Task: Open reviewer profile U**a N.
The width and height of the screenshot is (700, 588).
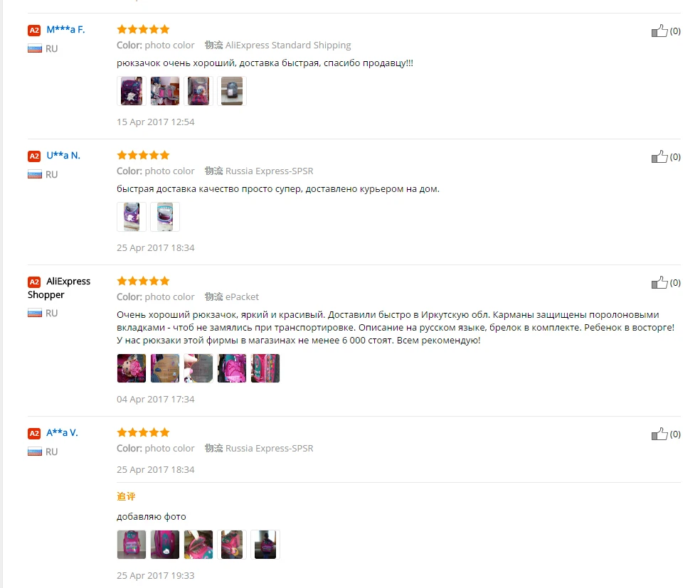Action: [x=63, y=156]
